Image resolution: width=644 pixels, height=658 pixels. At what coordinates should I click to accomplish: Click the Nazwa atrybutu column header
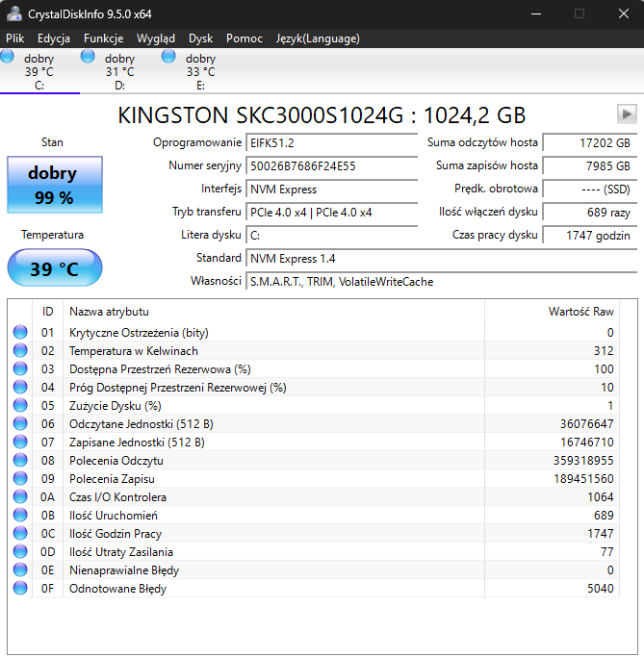110,312
